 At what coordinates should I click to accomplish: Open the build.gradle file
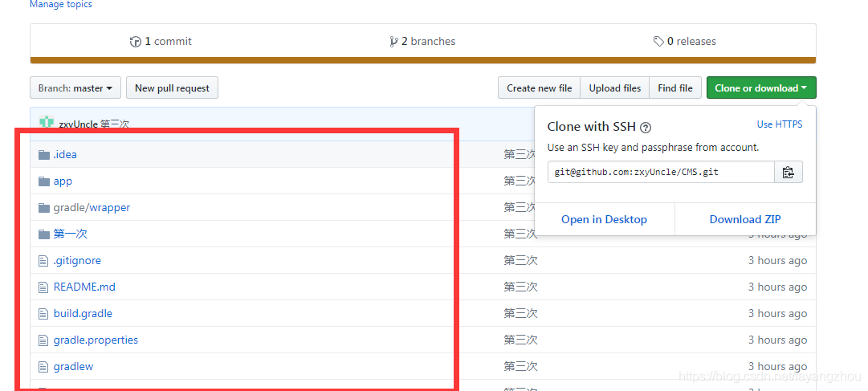tap(83, 314)
